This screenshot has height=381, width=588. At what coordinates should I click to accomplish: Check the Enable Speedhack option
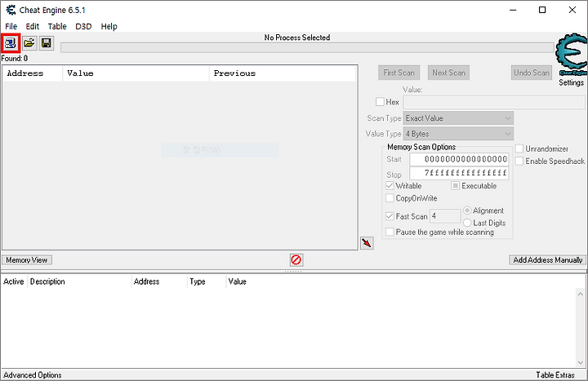519,161
